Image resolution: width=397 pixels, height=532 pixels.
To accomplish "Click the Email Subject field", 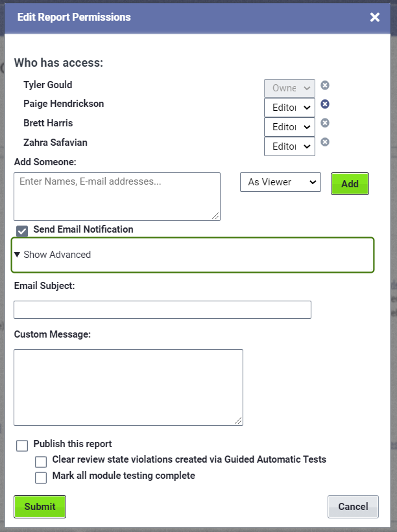I will coord(162,309).
